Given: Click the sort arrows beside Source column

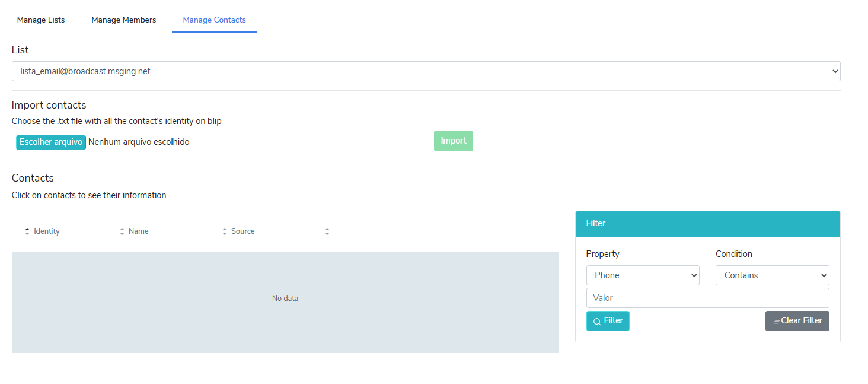Looking at the screenshot, I should 225,231.
